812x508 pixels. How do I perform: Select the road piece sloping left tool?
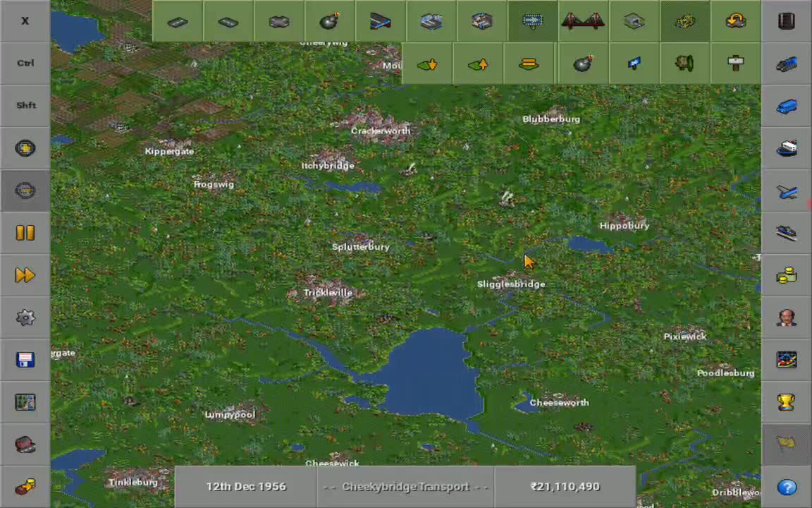point(178,21)
